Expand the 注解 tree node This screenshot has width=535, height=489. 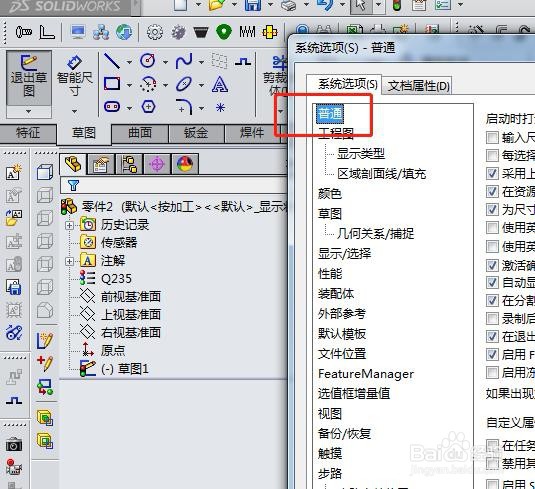pos(69,261)
